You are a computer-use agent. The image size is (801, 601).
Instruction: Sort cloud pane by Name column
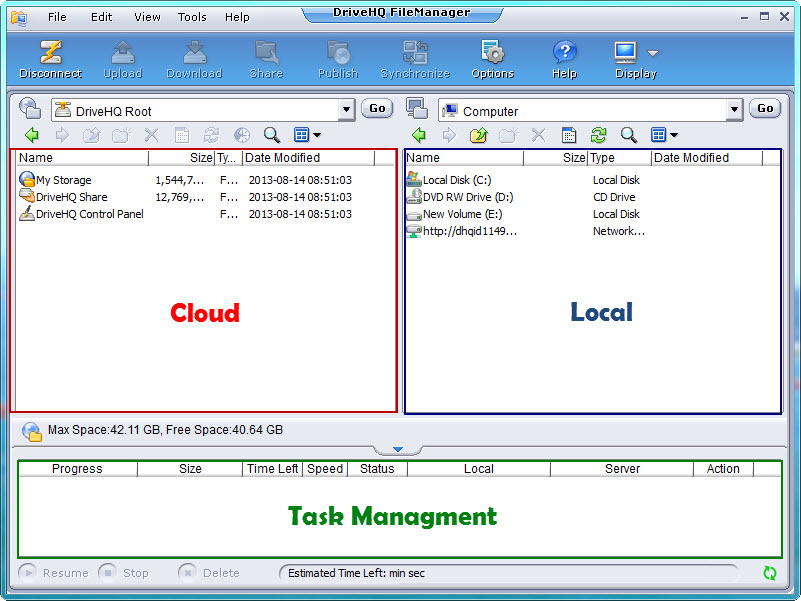click(x=82, y=158)
